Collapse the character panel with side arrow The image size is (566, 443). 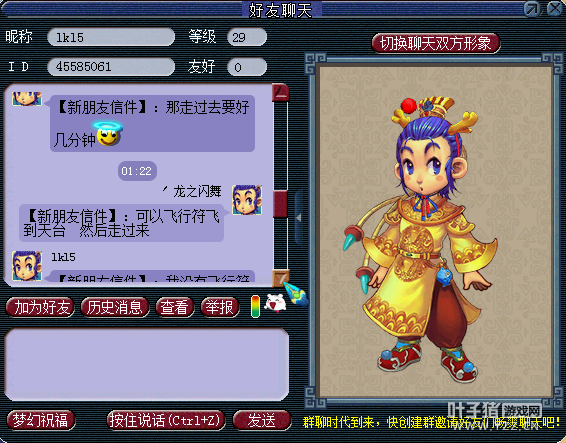tap(299, 218)
